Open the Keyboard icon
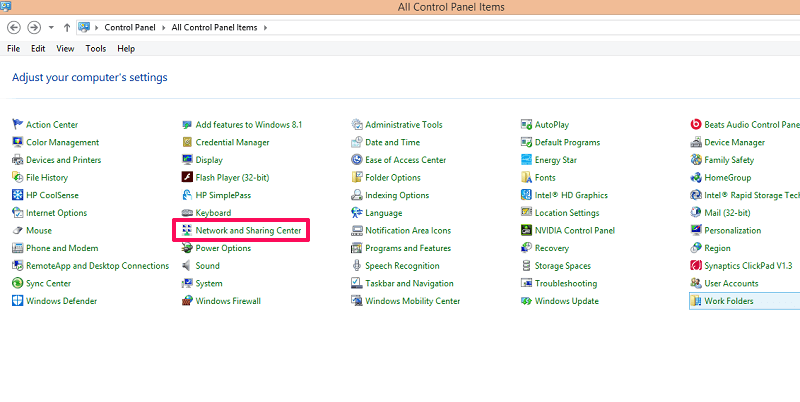800x402 pixels. [187, 213]
